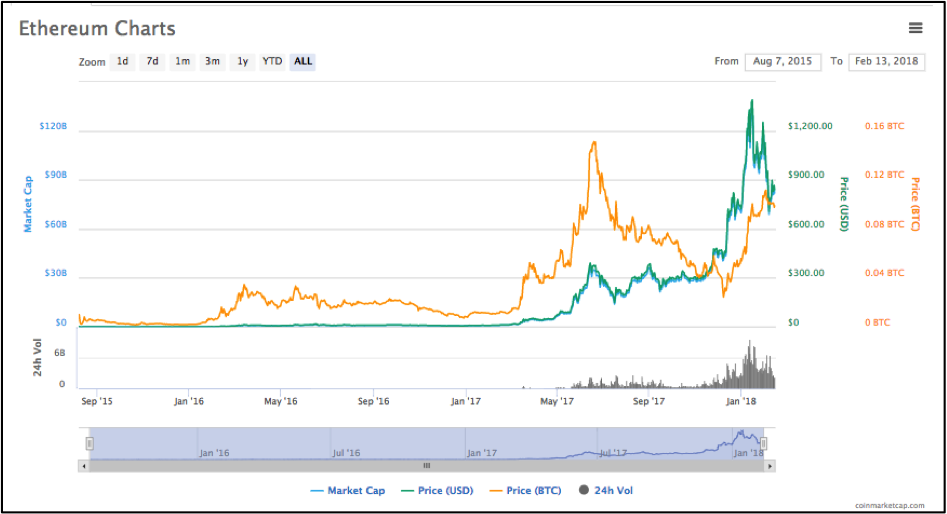Edit the From date field
The image size is (947, 514).
[783, 62]
